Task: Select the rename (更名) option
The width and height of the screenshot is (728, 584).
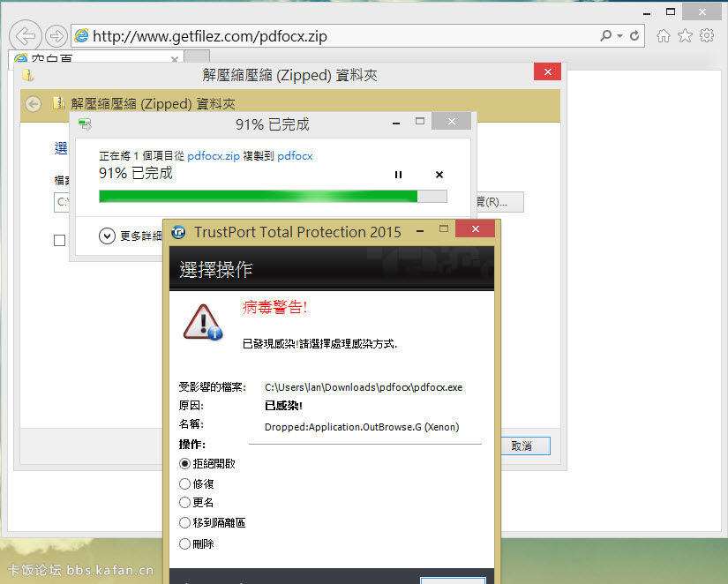Action: tap(184, 502)
